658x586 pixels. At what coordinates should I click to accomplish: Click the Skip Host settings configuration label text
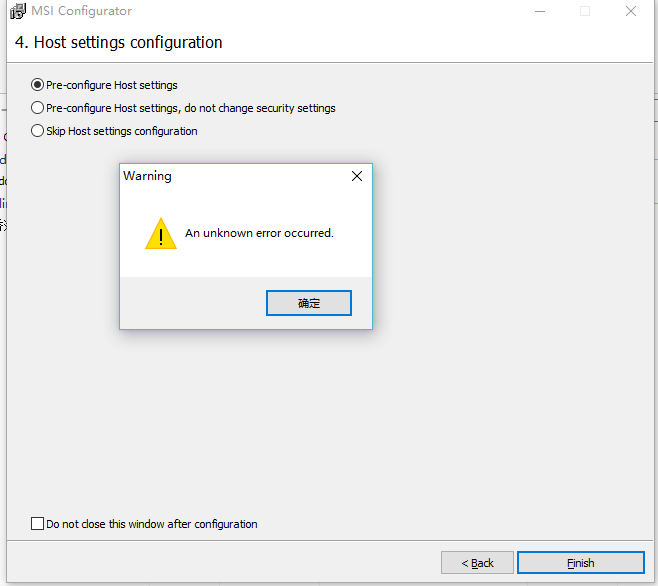tap(122, 131)
